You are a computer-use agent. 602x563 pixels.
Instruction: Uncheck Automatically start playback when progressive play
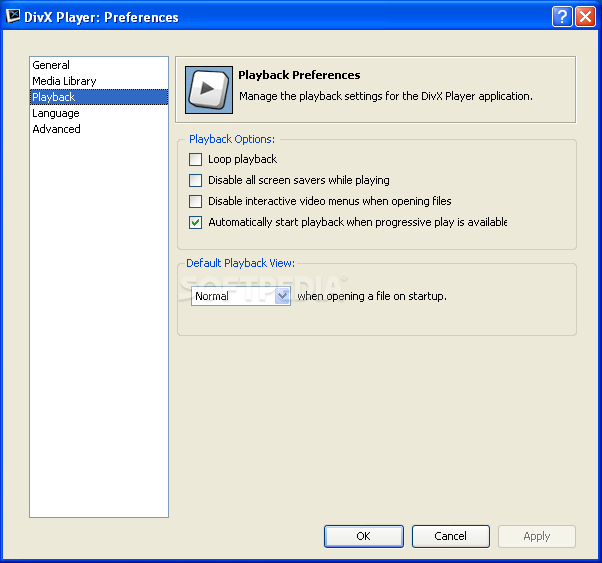pos(195,222)
